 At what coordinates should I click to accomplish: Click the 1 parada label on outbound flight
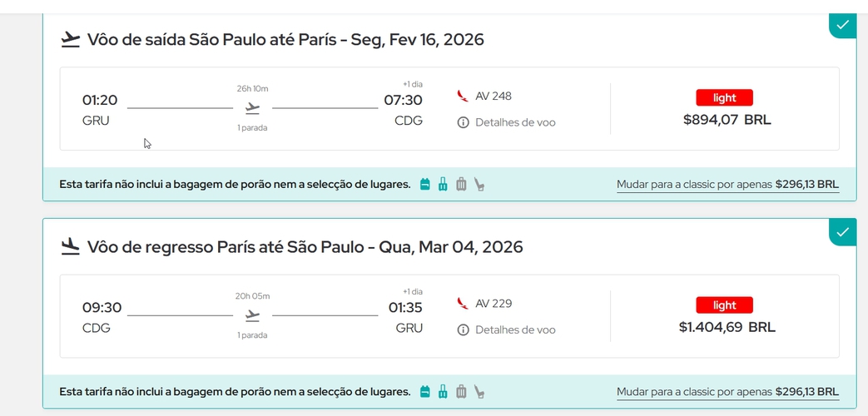[x=252, y=127]
